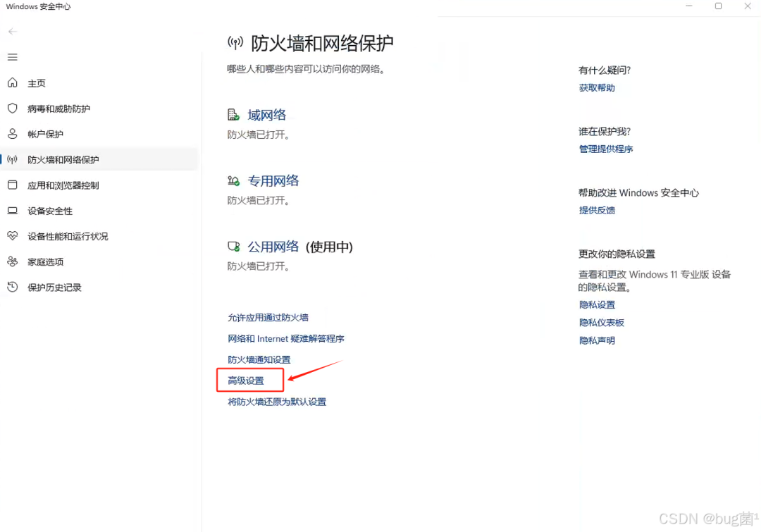This screenshot has width=761, height=532.
Task: Open 隐私设置 link
Action: pos(597,305)
